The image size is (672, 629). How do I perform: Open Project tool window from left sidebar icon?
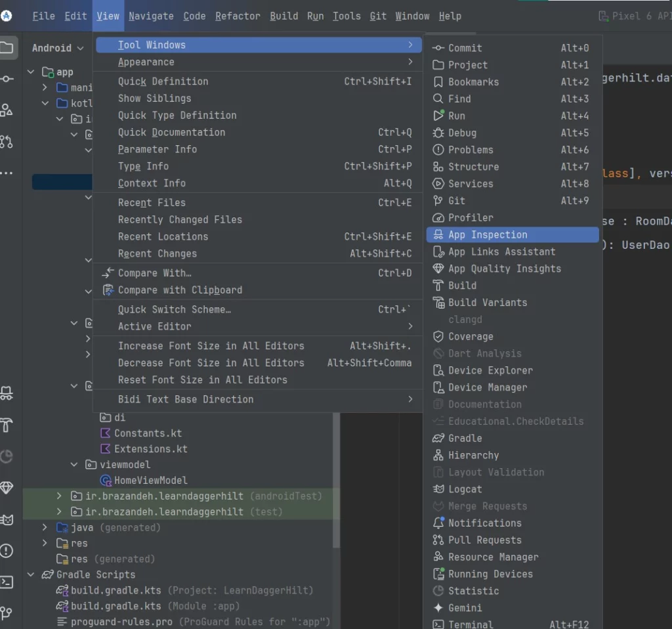pyautogui.click(x=7, y=47)
